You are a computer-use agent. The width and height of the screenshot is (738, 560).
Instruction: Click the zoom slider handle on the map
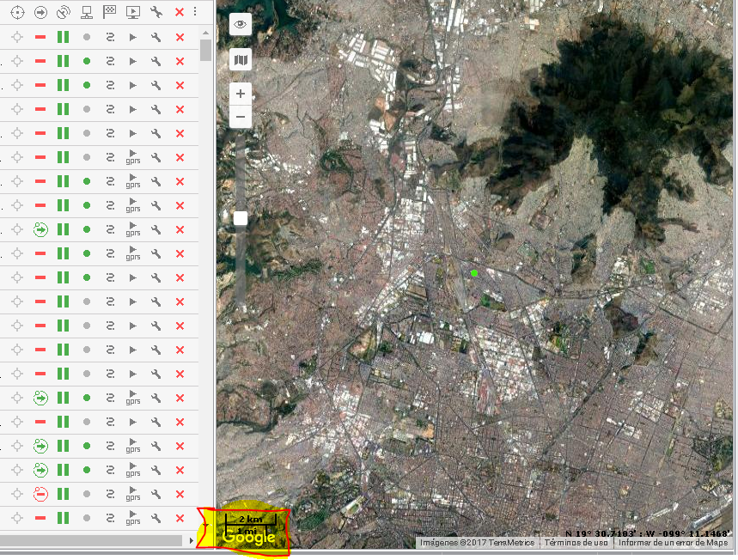(x=241, y=218)
